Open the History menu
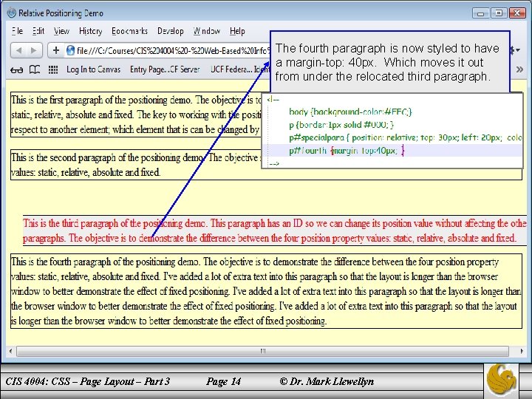 point(91,31)
